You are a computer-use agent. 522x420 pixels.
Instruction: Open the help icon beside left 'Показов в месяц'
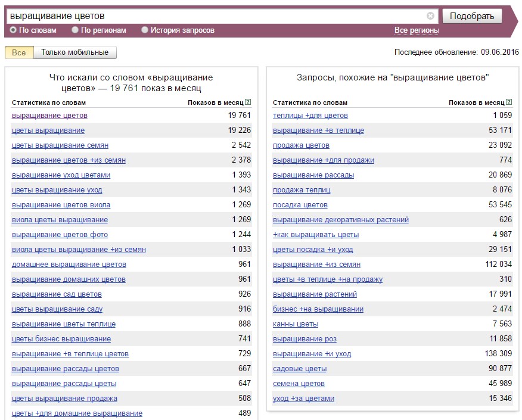tap(248, 102)
